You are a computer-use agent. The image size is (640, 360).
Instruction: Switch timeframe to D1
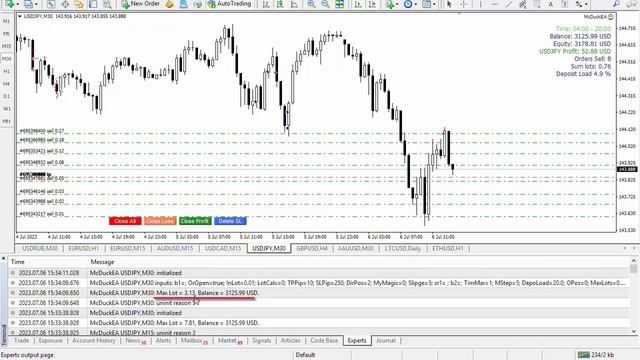tap(7, 96)
